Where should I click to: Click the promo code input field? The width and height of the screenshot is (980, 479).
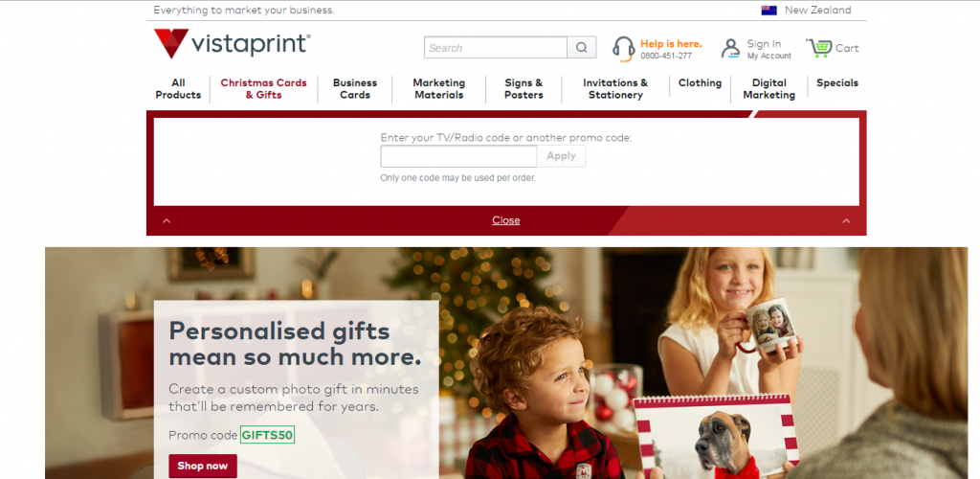point(458,156)
